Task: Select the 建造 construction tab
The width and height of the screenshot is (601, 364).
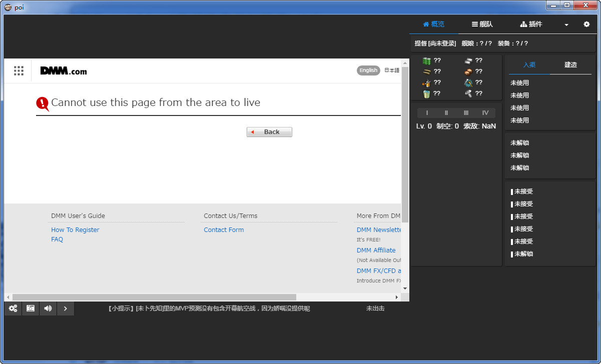Action: [570, 64]
